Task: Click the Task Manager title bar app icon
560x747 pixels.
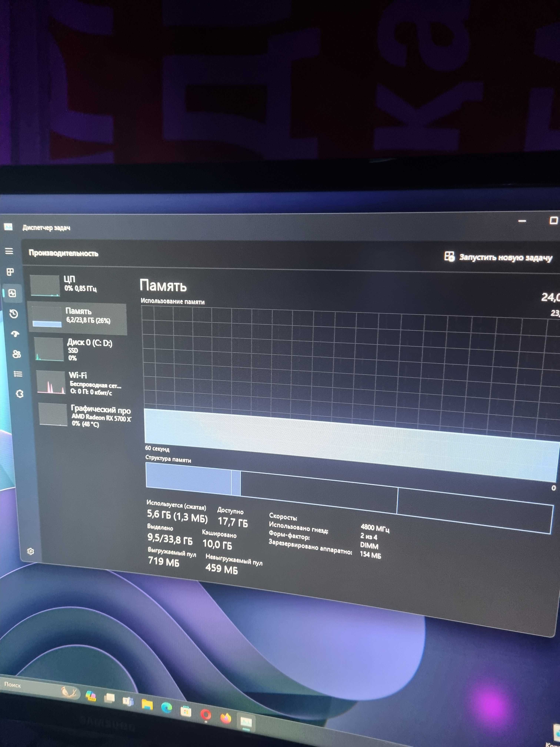Action: click(x=8, y=227)
